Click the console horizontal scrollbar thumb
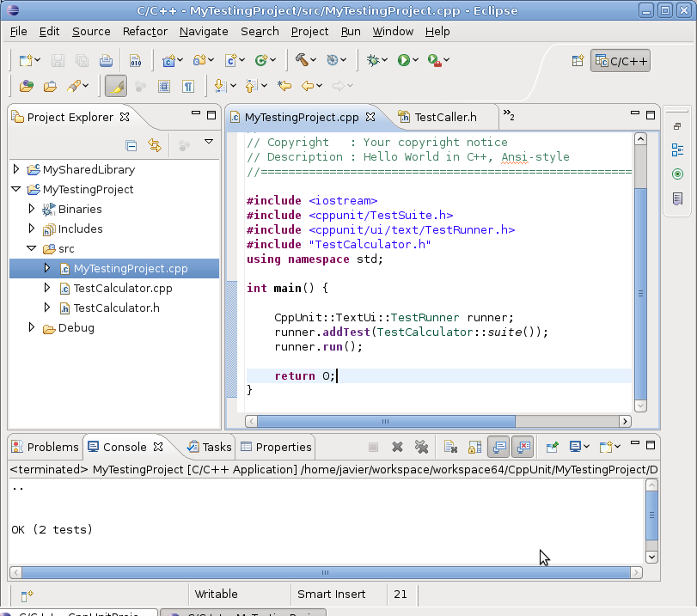 (x=326, y=572)
